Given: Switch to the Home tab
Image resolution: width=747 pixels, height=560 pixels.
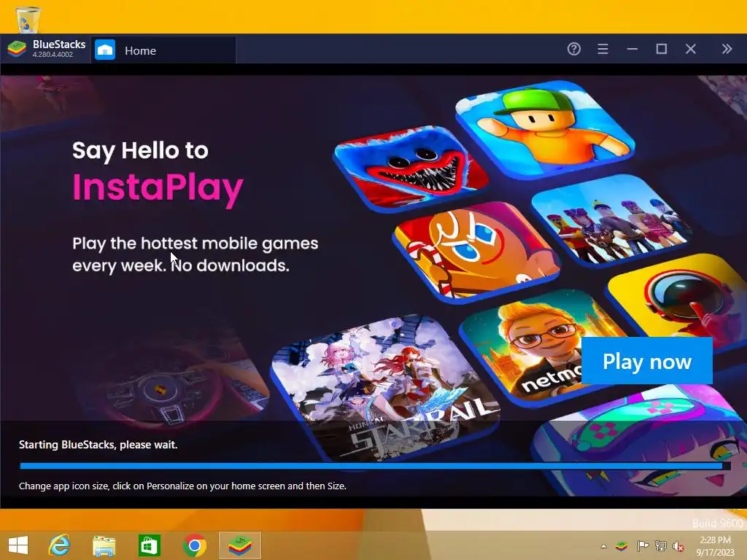Looking at the screenshot, I should coord(163,50).
